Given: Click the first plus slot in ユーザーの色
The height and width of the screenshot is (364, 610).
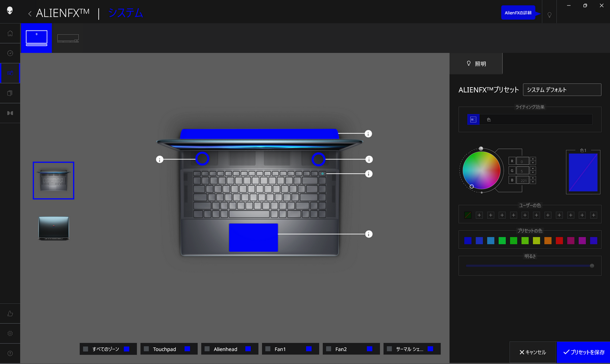Looking at the screenshot, I should [x=479, y=215].
